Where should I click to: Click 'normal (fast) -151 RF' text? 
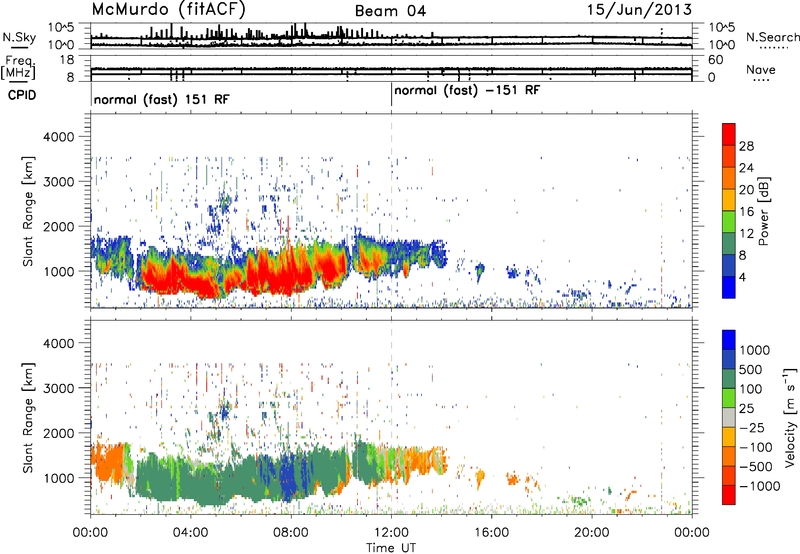(467, 90)
